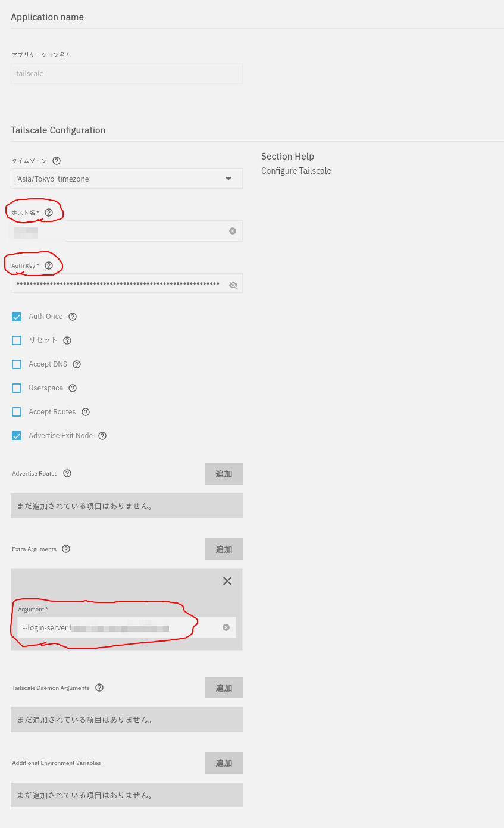Image resolution: width=504 pixels, height=828 pixels.
Task: Focus the ホスト名 input field
Action: [127, 231]
